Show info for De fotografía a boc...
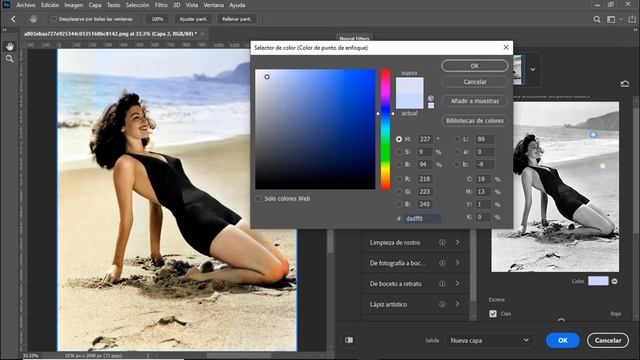 click(442, 263)
